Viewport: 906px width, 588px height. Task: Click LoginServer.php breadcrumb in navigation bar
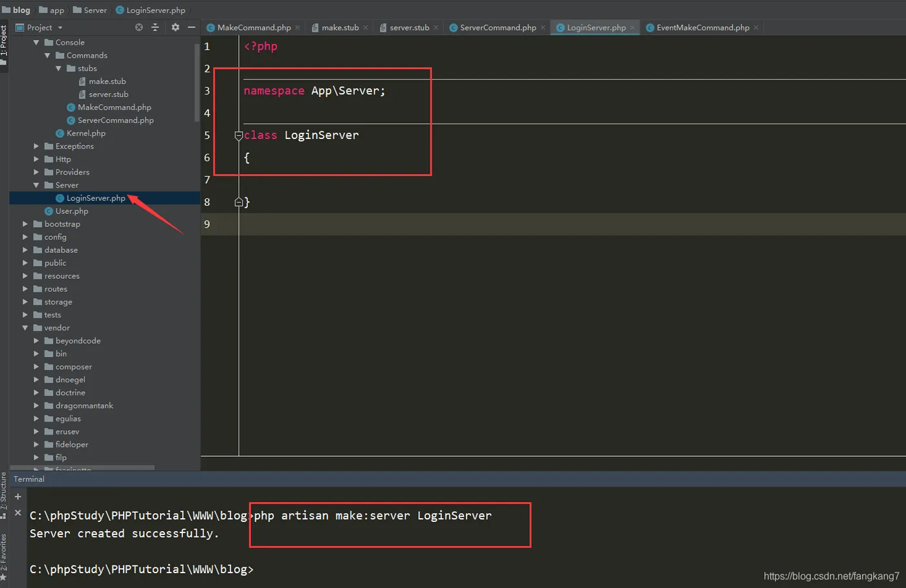[151, 10]
